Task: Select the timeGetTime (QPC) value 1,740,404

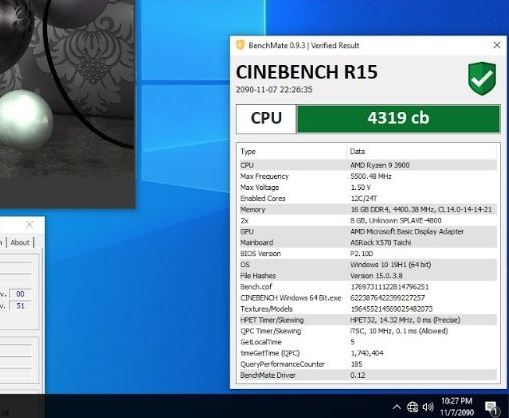Action: (367, 353)
